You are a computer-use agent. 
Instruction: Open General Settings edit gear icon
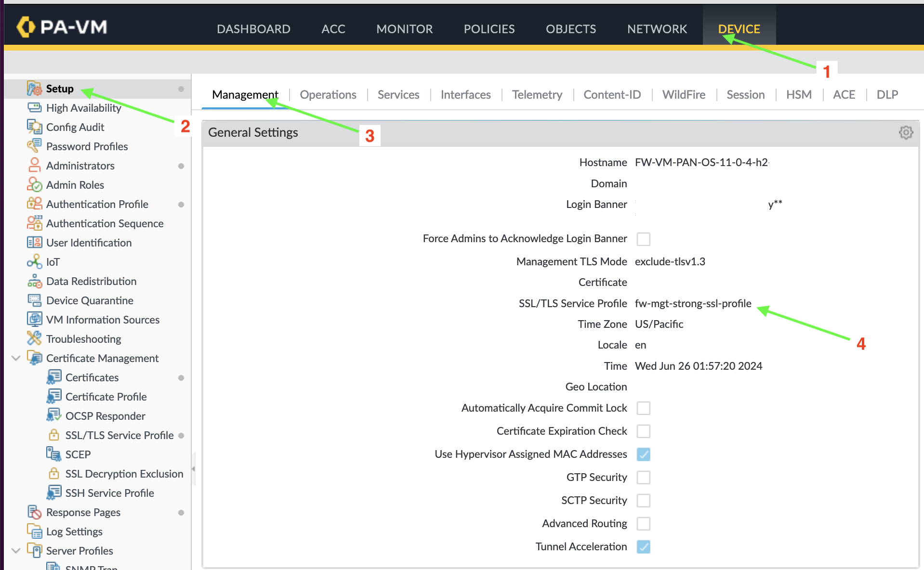pos(906,132)
